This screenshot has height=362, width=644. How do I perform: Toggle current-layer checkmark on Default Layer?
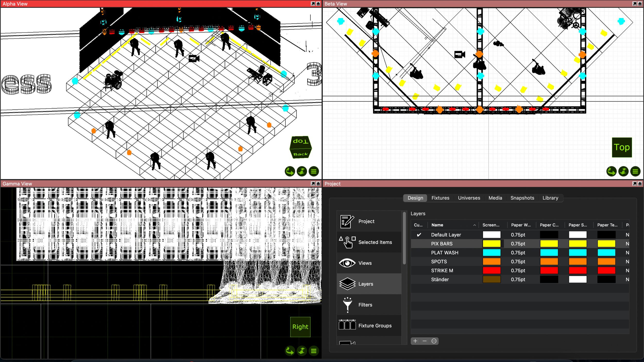coord(419,235)
